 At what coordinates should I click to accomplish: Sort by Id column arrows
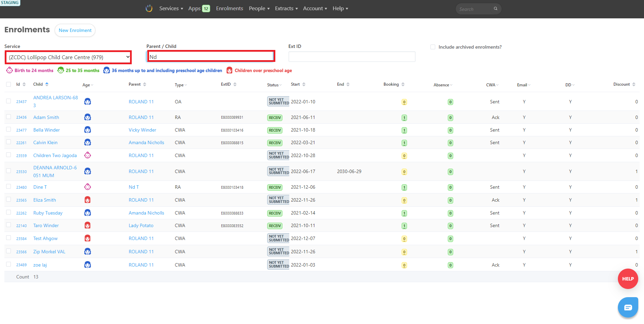click(24, 84)
